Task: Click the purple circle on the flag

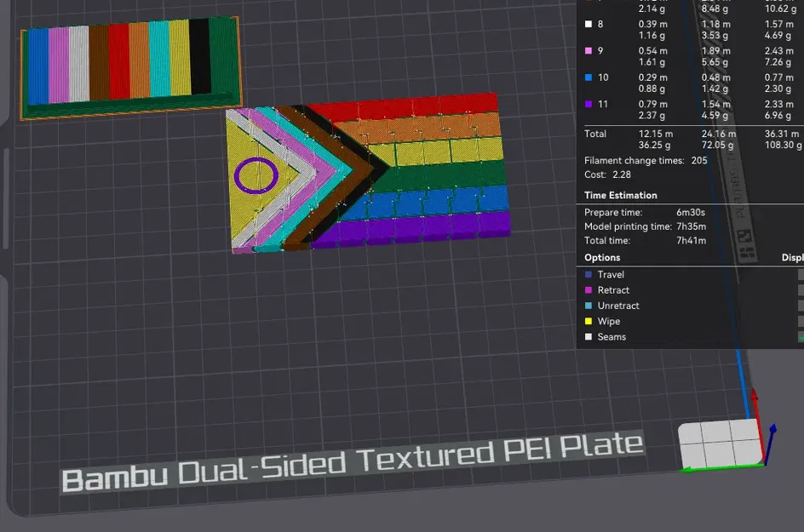Action: click(x=256, y=175)
